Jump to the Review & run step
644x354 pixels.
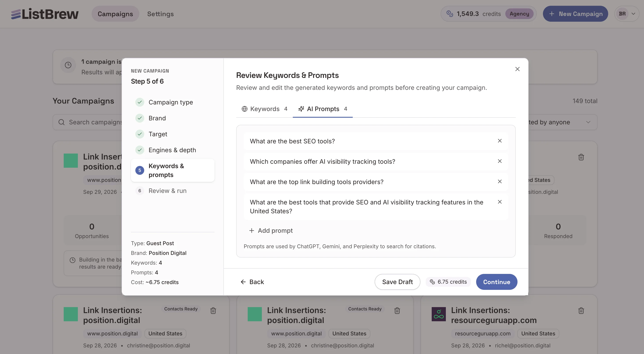point(172,191)
